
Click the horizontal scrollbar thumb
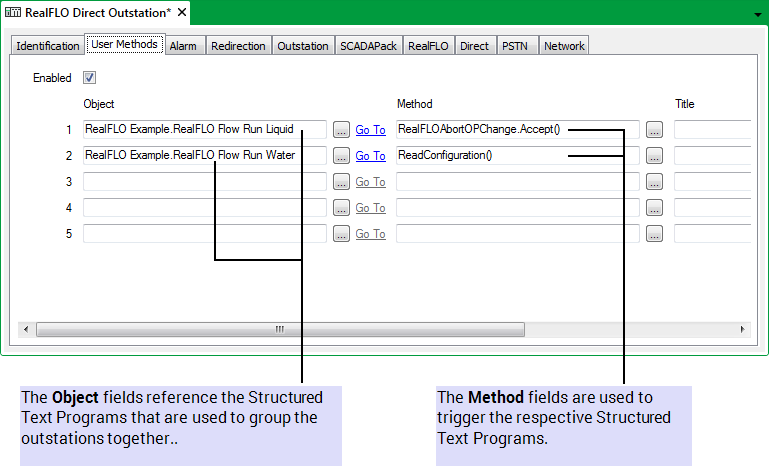(280, 329)
